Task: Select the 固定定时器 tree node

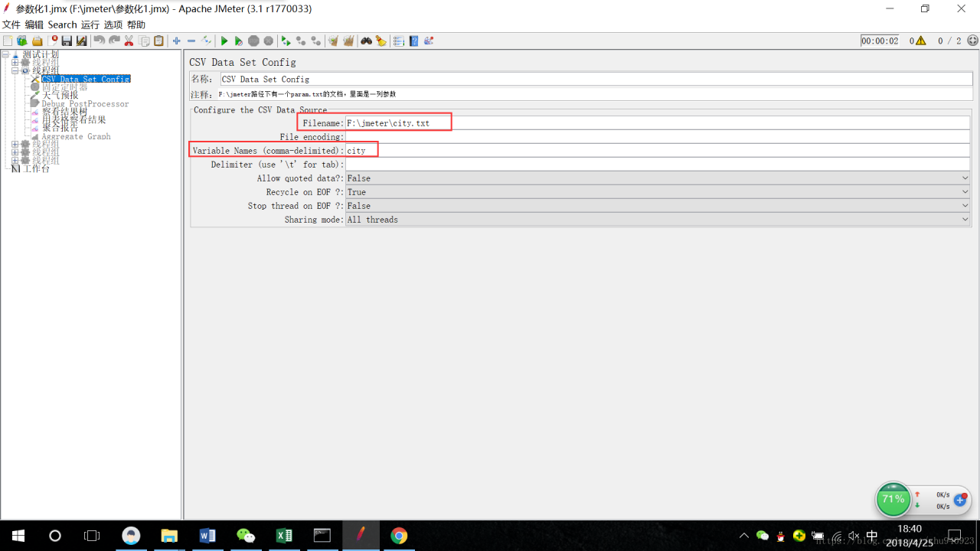Action: (x=64, y=87)
